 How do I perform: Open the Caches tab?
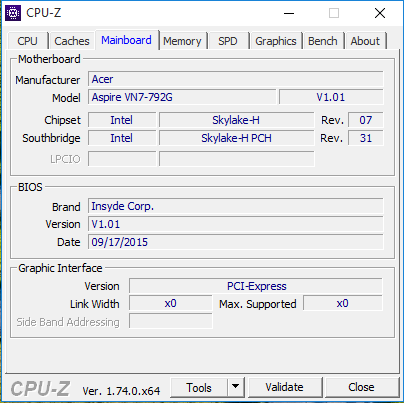click(x=72, y=41)
